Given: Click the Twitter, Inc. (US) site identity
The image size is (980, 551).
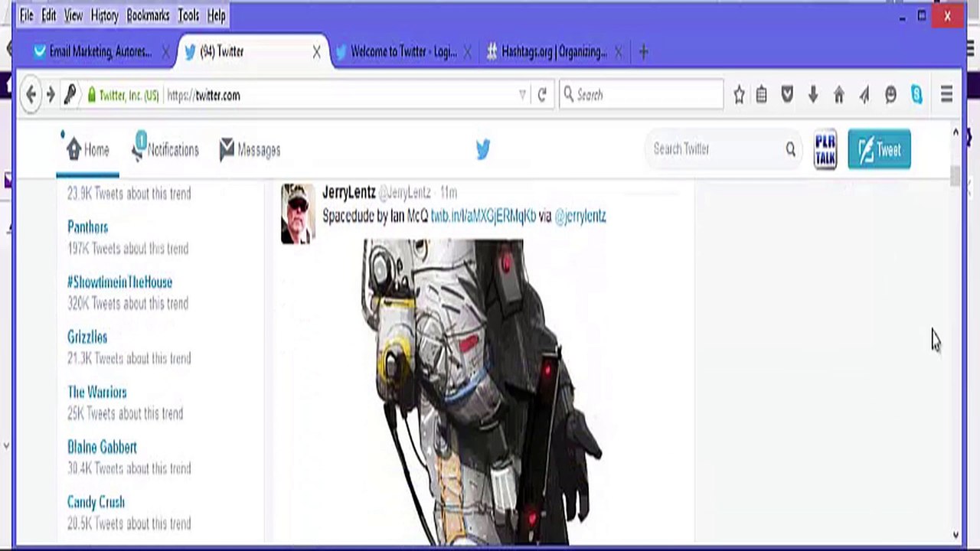Looking at the screenshot, I should point(122,95).
